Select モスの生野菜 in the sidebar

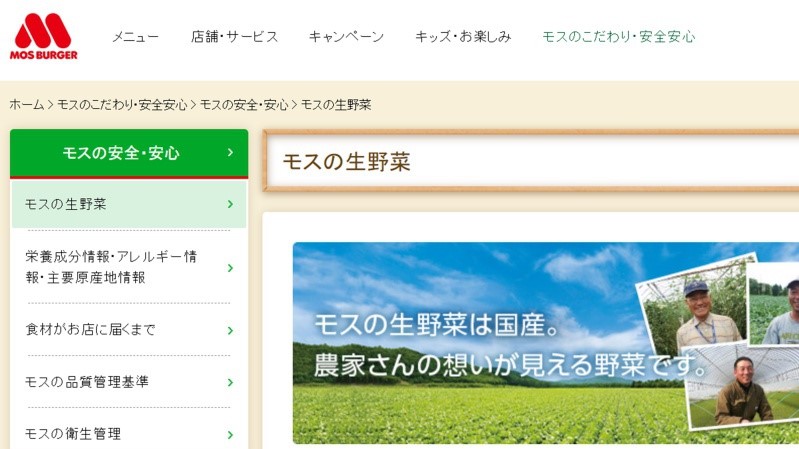tap(129, 204)
